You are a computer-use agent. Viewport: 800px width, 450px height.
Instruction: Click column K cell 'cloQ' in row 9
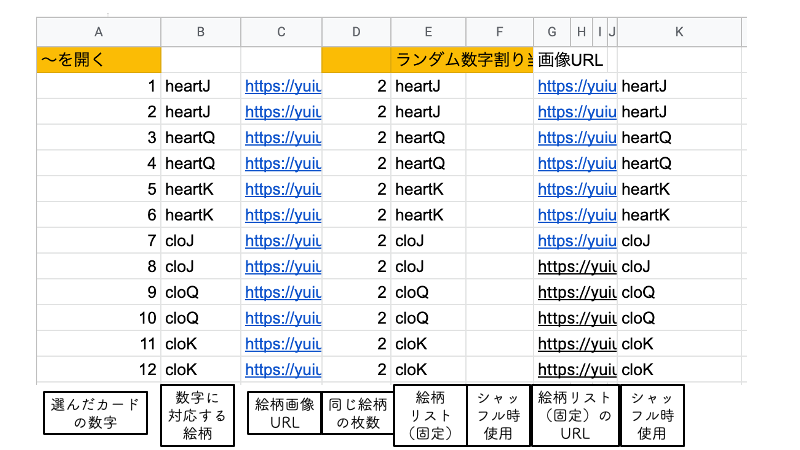679,292
